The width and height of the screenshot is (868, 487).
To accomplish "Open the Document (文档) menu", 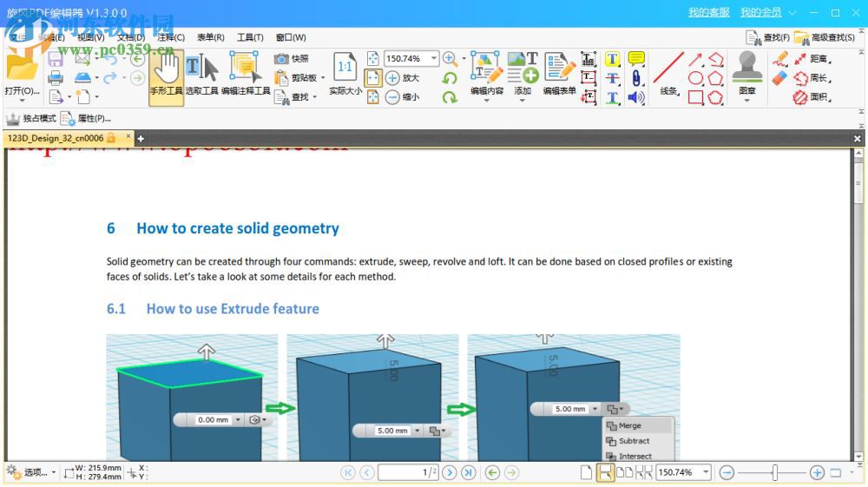I will click(131, 37).
